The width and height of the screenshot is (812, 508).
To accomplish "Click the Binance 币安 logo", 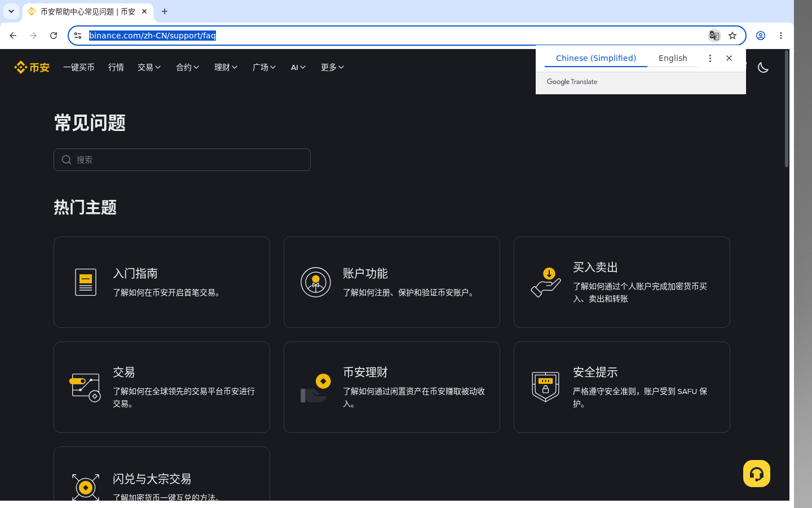I will (32, 67).
